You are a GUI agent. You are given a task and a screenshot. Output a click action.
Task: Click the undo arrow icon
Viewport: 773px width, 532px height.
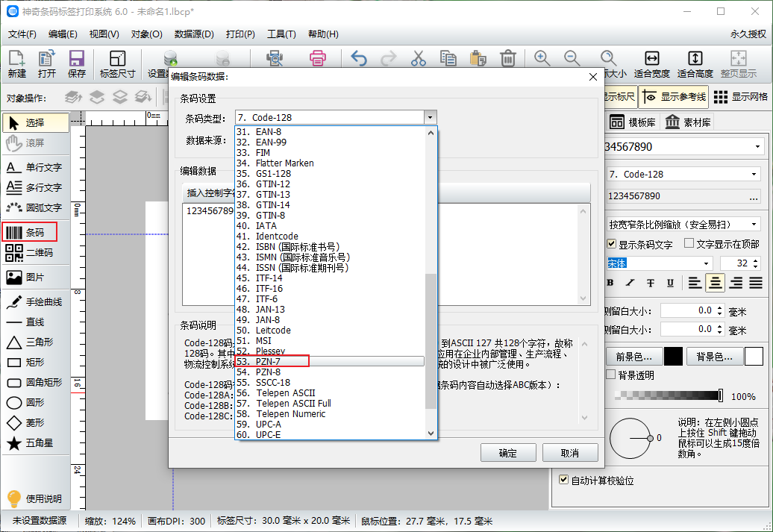pos(359,59)
